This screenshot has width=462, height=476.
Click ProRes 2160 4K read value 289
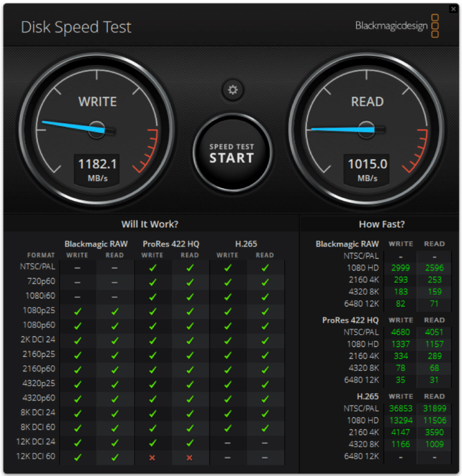click(434, 356)
